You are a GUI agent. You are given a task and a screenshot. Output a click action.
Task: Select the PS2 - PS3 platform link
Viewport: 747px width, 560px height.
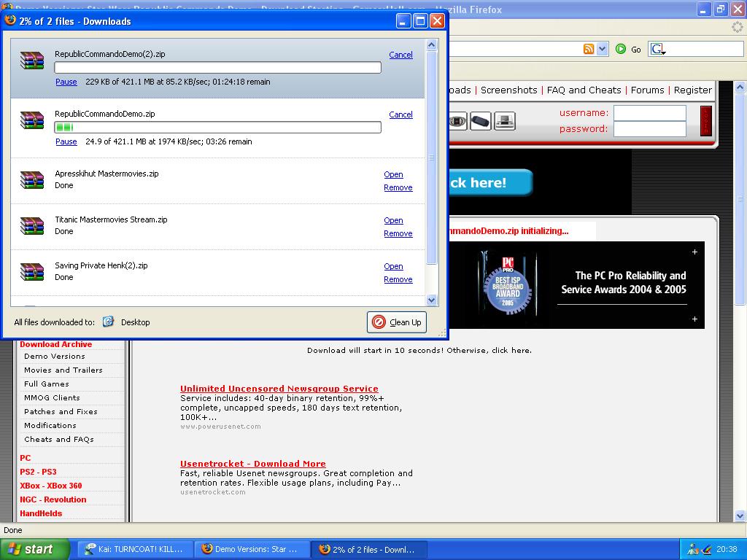pyautogui.click(x=38, y=472)
